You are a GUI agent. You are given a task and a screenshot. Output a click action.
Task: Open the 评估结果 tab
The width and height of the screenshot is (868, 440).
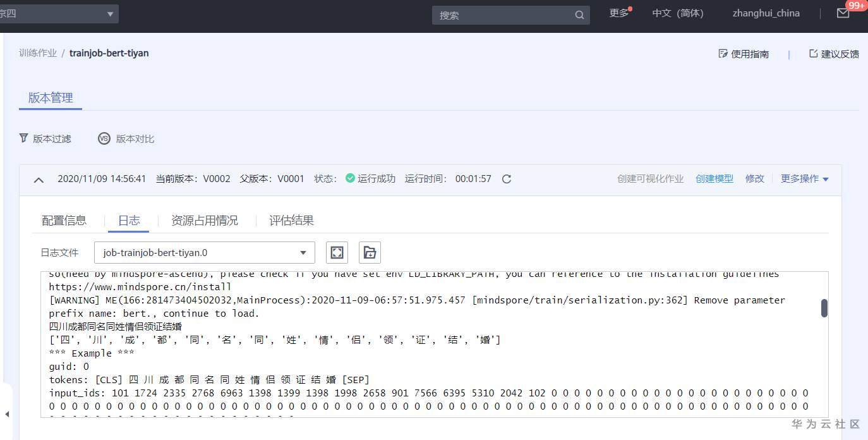(x=291, y=221)
